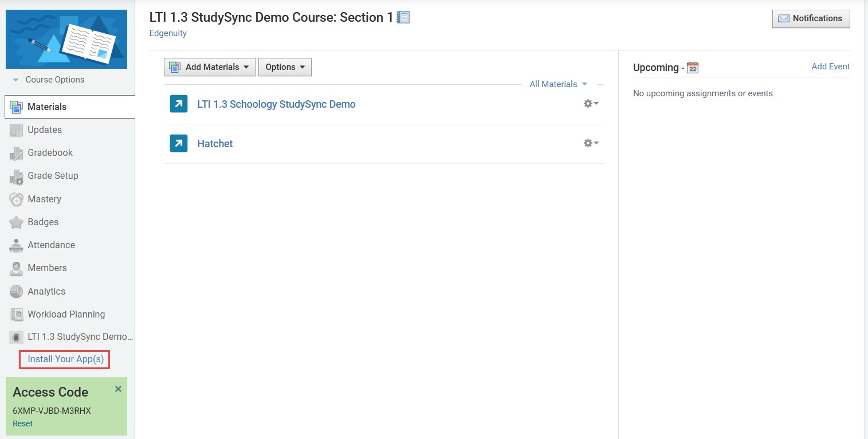The image size is (868, 439).
Task: Go to the Members tab
Action: coord(48,268)
